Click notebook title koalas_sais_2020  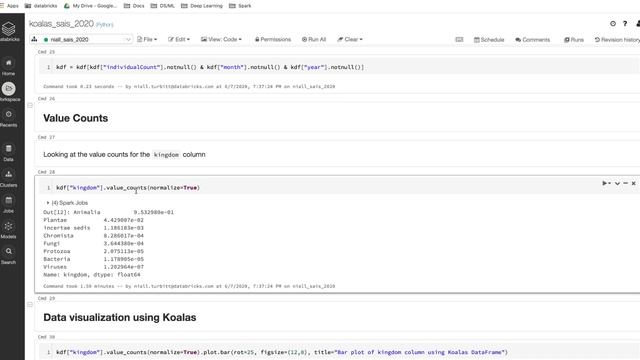(x=61, y=24)
